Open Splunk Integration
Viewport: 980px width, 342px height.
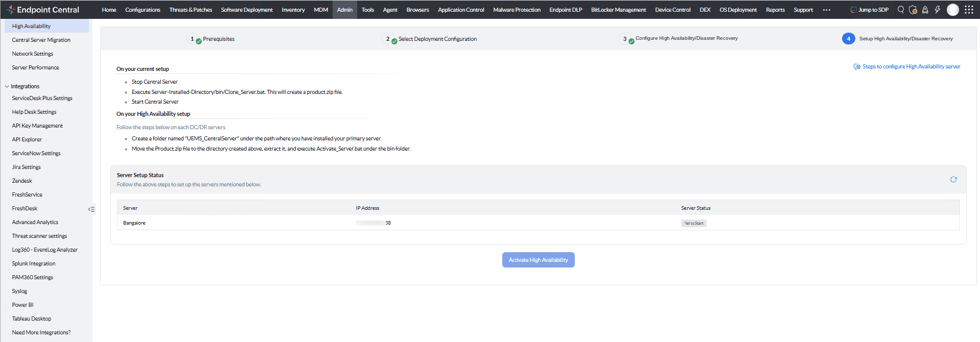point(34,263)
